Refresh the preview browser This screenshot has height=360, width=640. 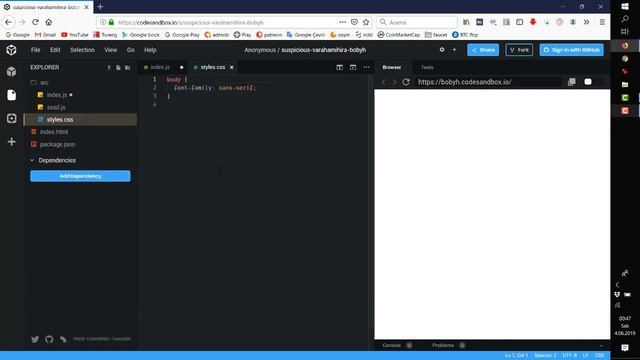point(406,82)
